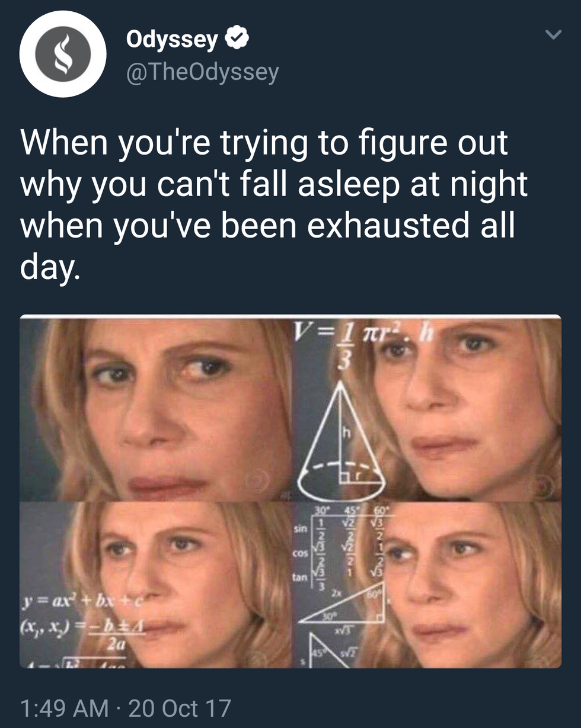Open the top-left meme panel
Viewport: 581px width, 728px height.
(156, 409)
